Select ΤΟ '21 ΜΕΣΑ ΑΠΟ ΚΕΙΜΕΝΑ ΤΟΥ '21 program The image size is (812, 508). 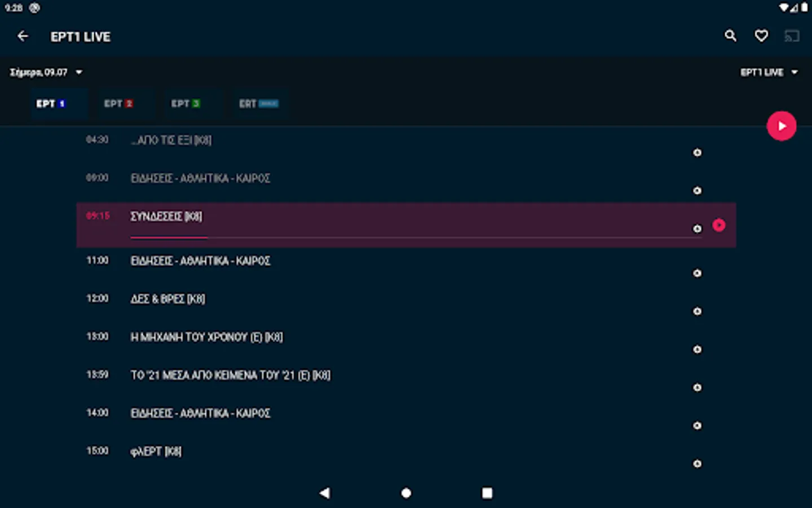tap(406, 380)
